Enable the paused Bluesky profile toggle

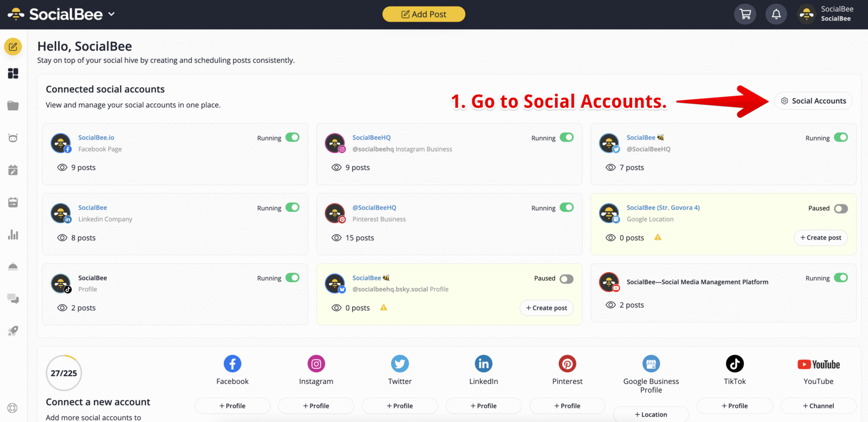[x=566, y=279]
